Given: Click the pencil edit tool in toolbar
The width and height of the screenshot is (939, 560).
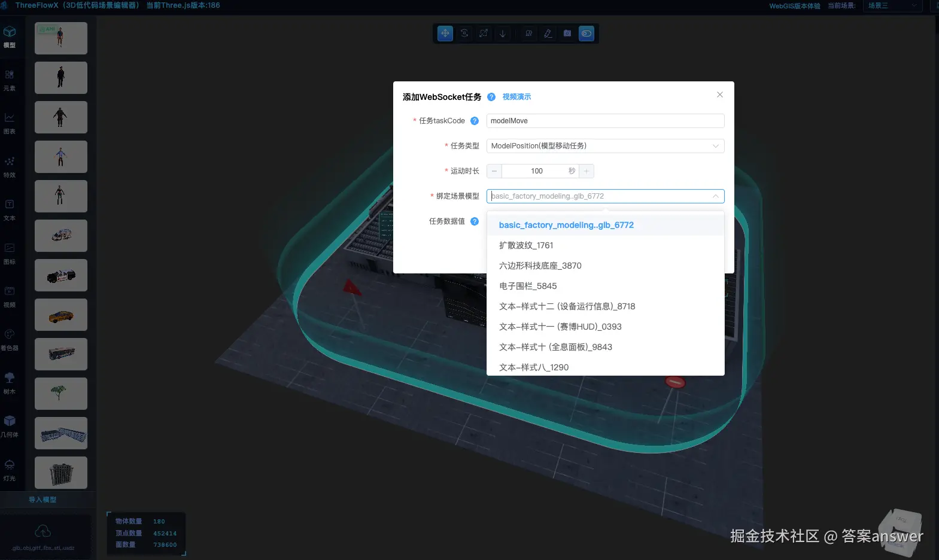Looking at the screenshot, I should click(548, 34).
